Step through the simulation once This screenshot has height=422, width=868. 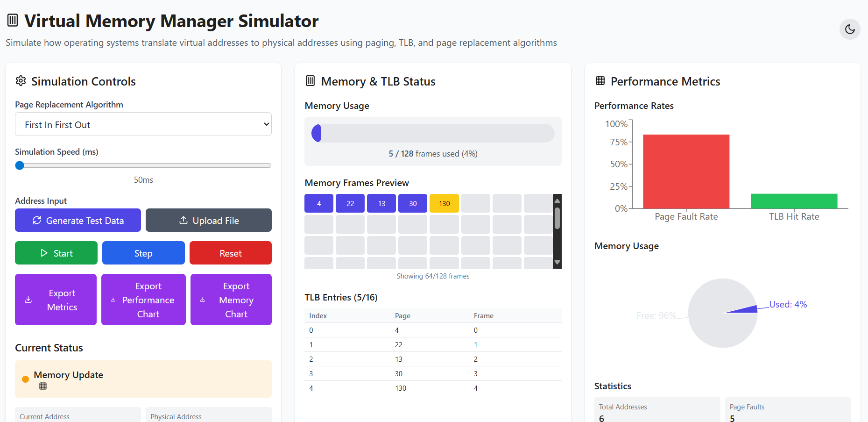click(x=143, y=253)
